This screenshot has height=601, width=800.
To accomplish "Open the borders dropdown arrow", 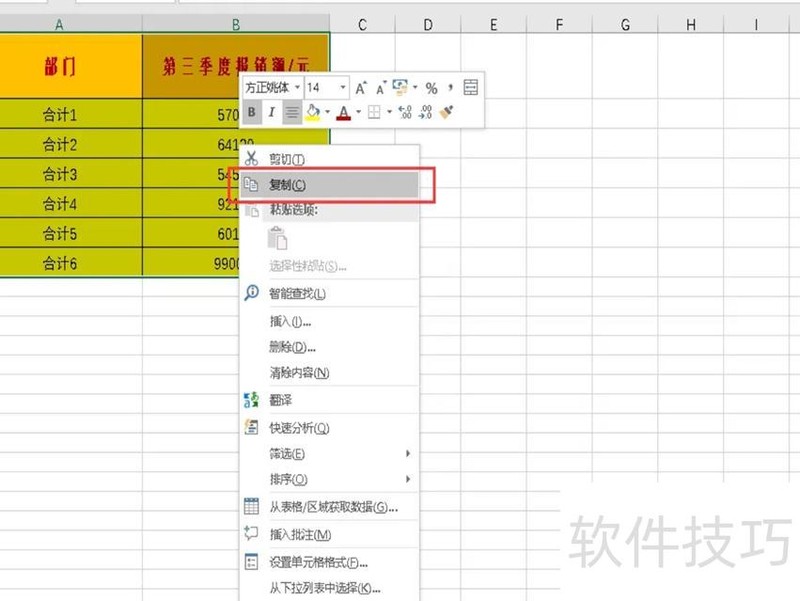I will point(389,112).
